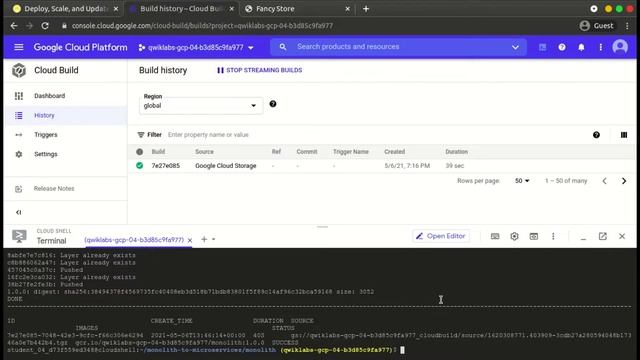
Task: Click Cloud Shell web preview icon
Action: coord(533,236)
